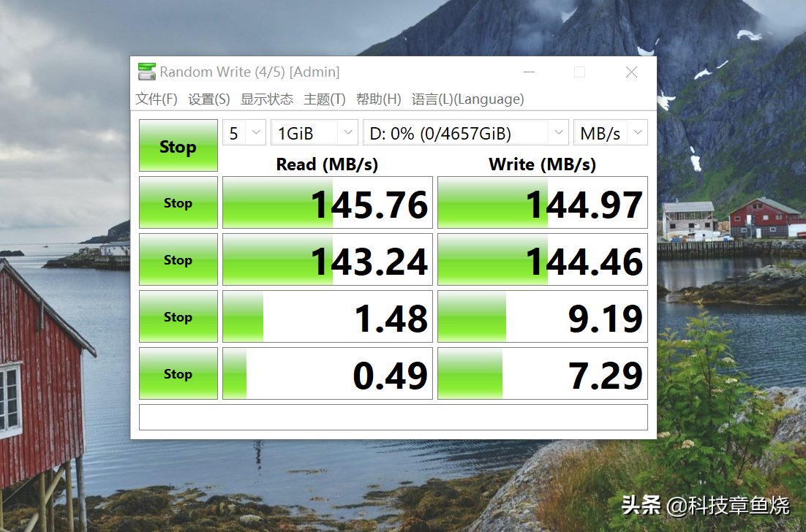This screenshot has width=806, height=532.
Task: Expand the test count dropdown showing 5
Action: [x=244, y=133]
